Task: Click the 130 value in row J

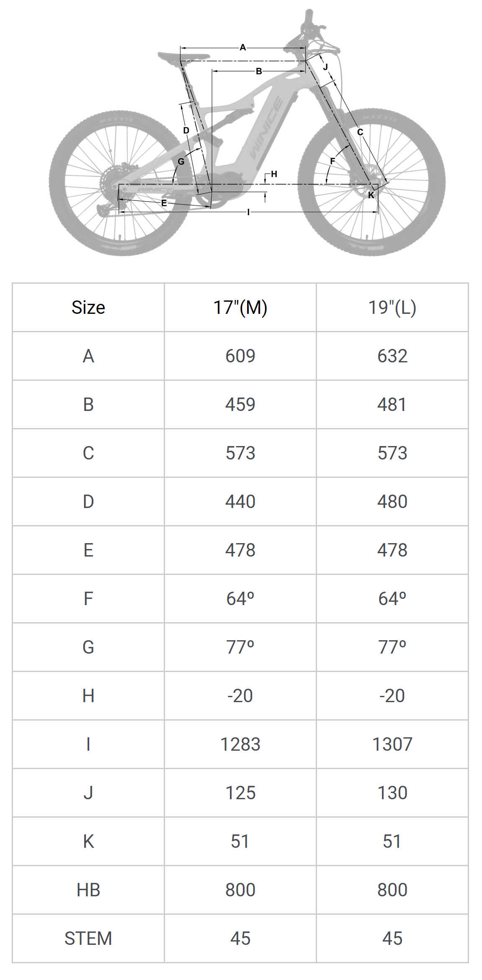Action: (x=392, y=793)
